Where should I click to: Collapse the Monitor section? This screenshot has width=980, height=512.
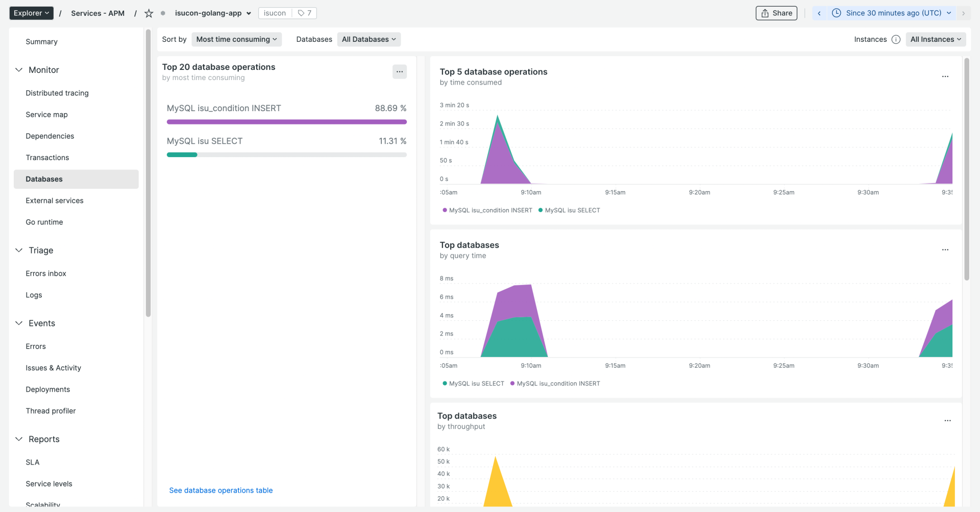19,70
